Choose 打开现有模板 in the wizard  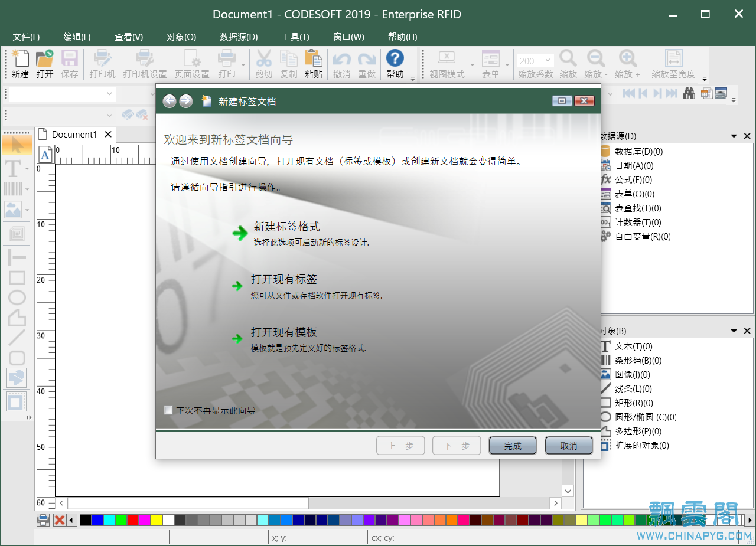284,332
